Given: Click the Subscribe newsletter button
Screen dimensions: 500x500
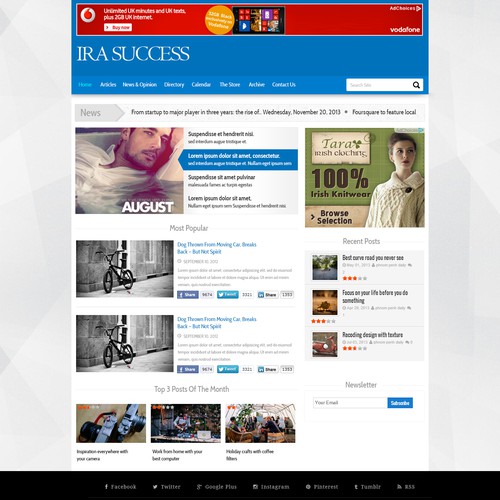Looking at the screenshot, I should pyautogui.click(x=400, y=403).
